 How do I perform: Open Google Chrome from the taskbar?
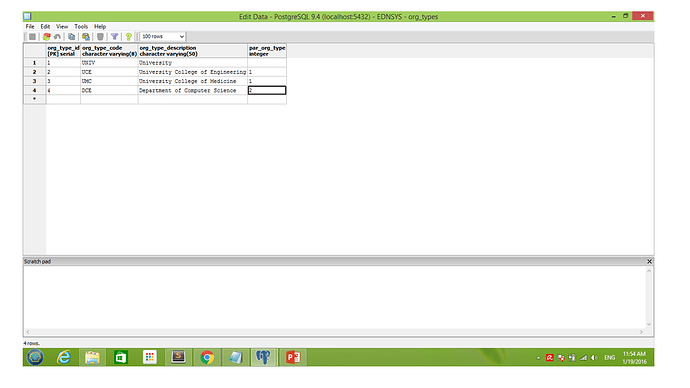point(207,357)
